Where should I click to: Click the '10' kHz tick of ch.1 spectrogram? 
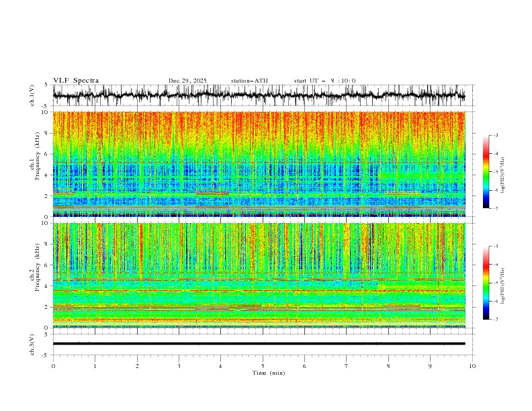[x=46, y=112]
